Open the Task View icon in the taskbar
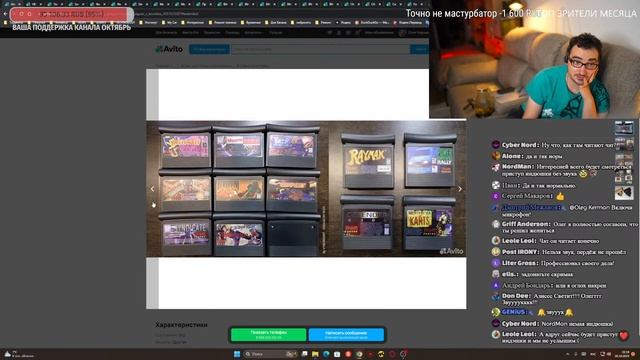Viewport: 640px width, 360px height. [x=304, y=354]
